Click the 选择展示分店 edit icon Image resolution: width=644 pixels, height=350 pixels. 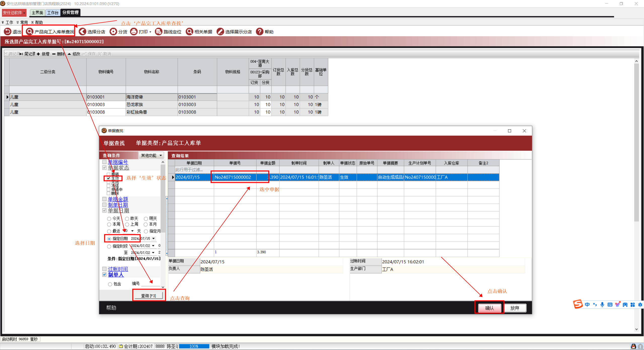(220, 32)
